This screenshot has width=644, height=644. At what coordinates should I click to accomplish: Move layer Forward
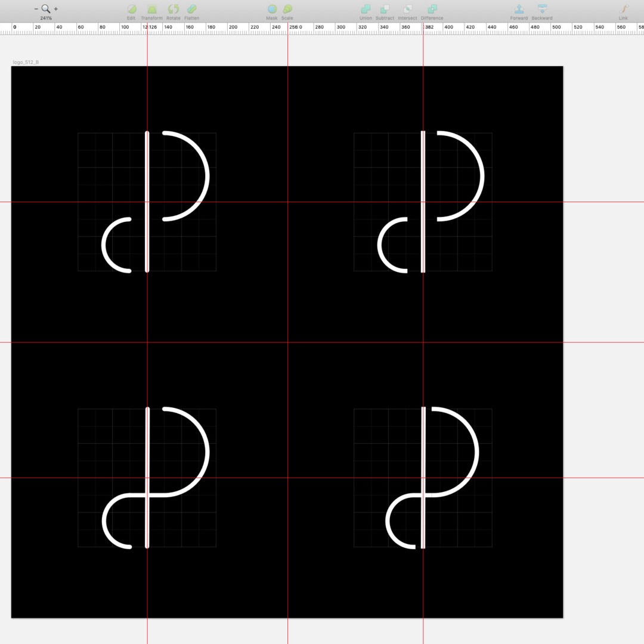pyautogui.click(x=519, y=9)
